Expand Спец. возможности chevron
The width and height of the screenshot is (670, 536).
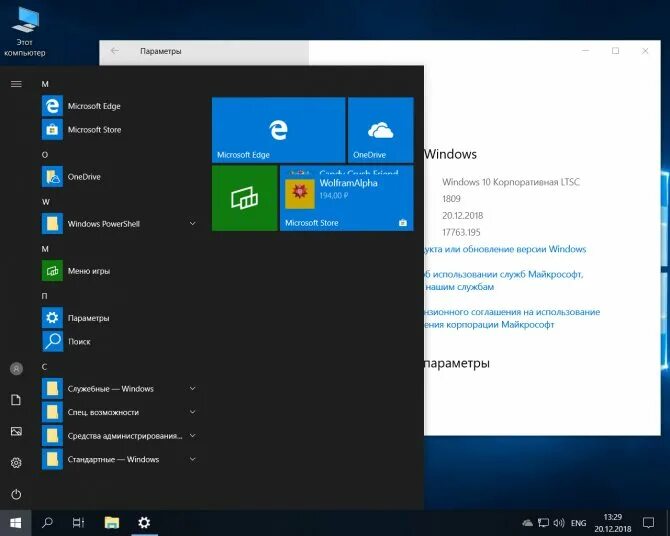point(193,412)
